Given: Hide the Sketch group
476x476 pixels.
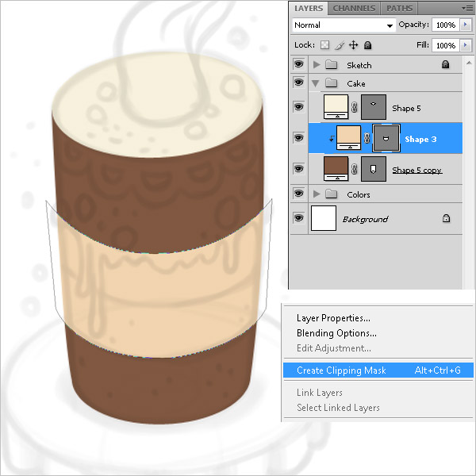Looking at the screenshot, I should coord(299,64).
